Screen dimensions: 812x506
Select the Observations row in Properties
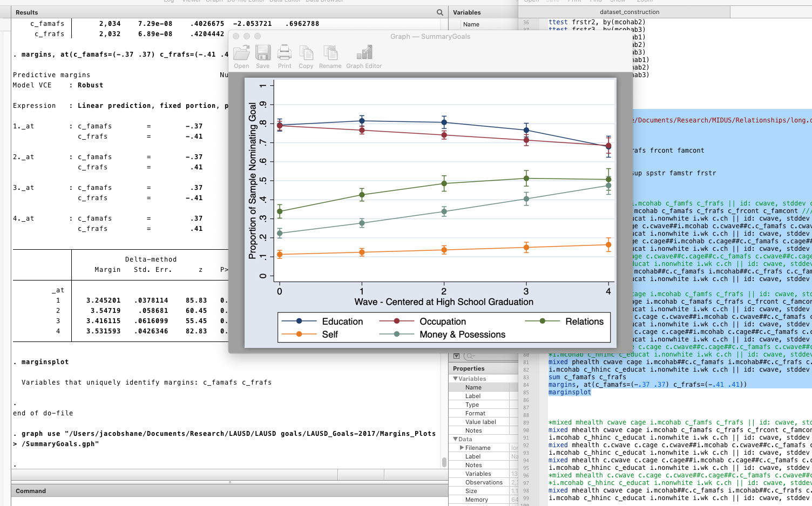pos(483,482)
